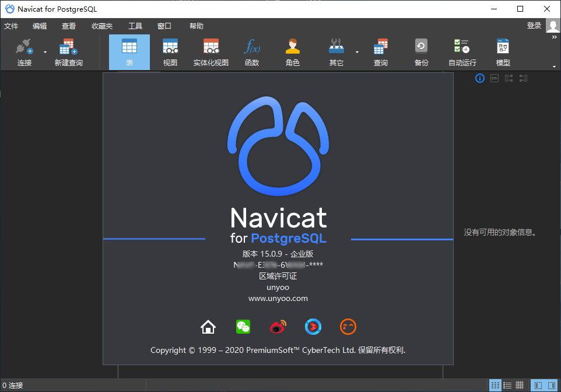Open the Query (查询) toolbar icon
Screen dimensions: 561x392
pos(380,47)
